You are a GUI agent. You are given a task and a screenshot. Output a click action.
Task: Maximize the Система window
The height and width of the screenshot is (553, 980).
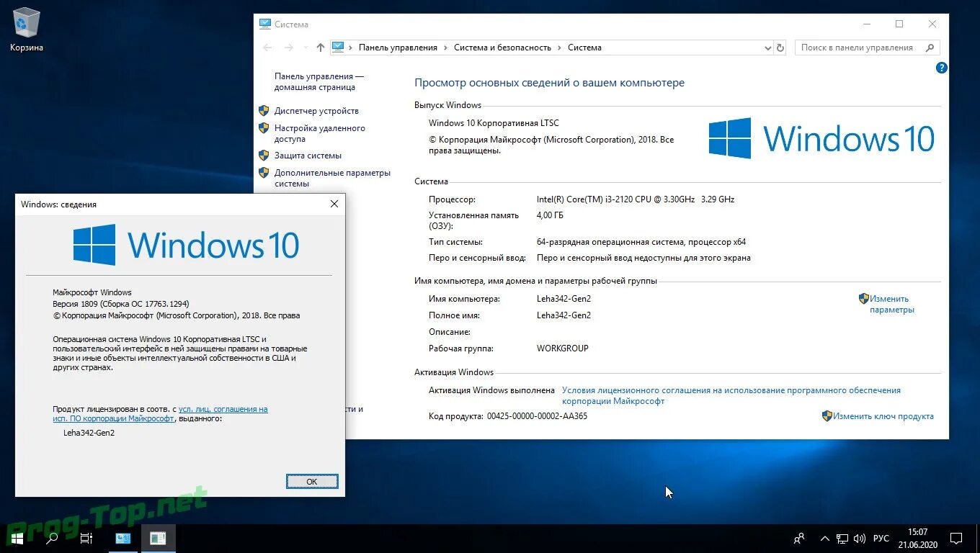click(899, 24)
